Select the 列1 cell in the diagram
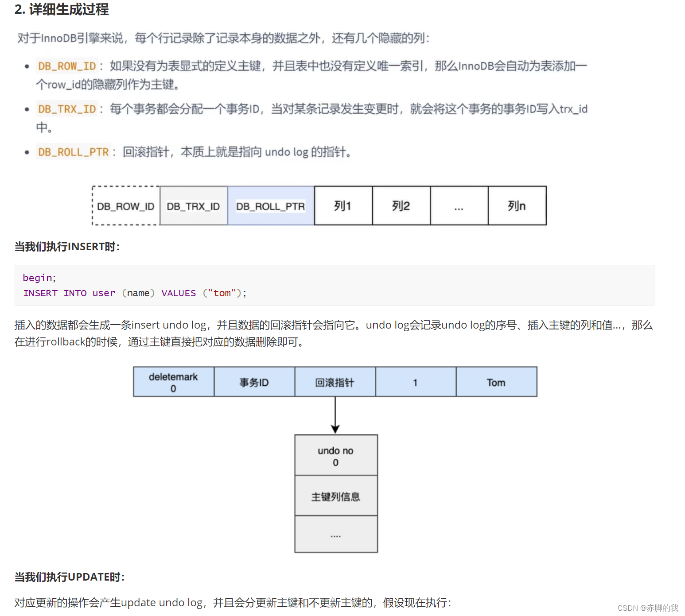Screen dimensions: 685x616 343,206
